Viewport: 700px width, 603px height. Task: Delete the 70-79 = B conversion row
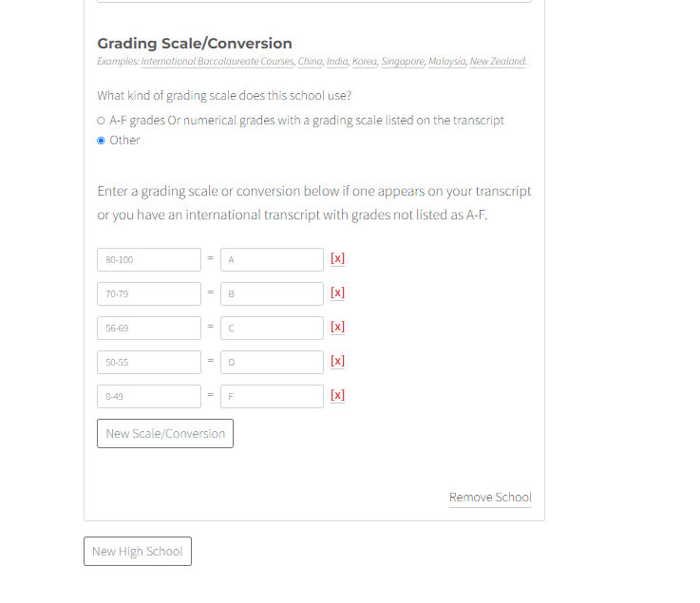tap(337, 292)
